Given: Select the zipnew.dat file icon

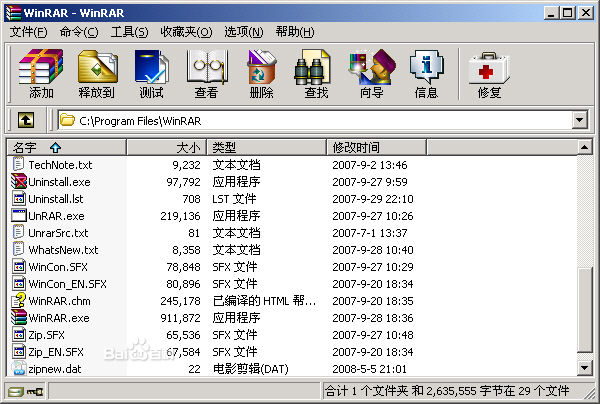Looking at the screenshot, I should pos(19,368).
